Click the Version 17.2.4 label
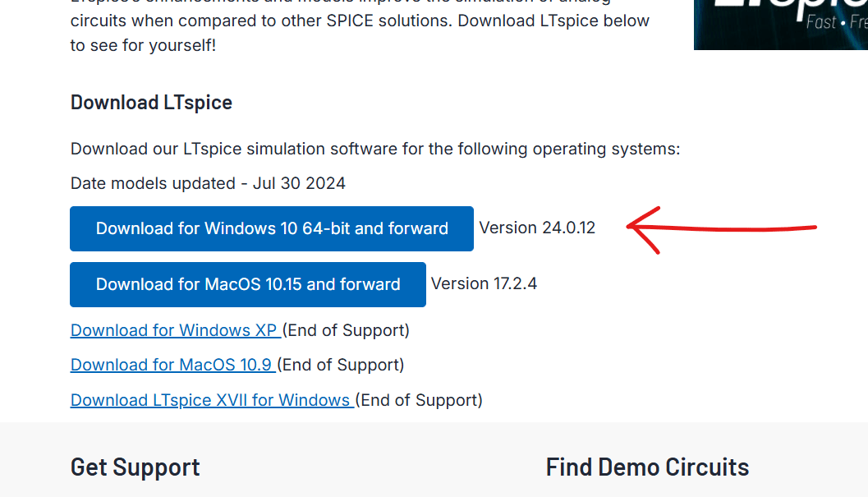 [484, 283]
